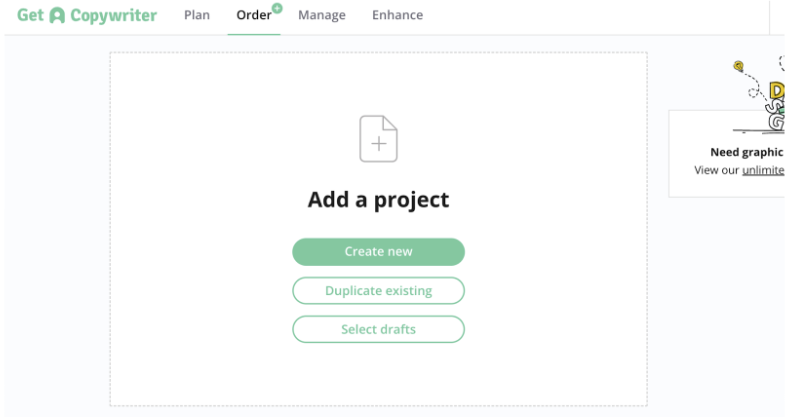Follow the underlined unlimited link
Viewport: 785px width, 420px height.
763,170
